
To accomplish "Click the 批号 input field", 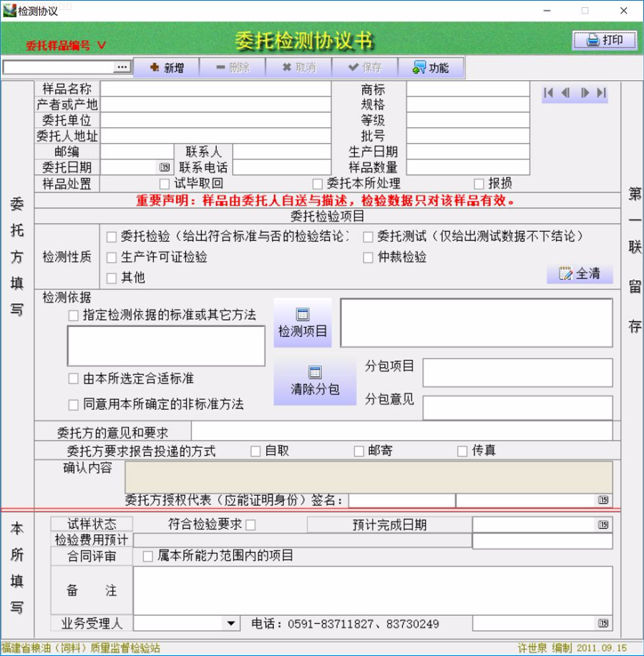I will tap(468, 135).
